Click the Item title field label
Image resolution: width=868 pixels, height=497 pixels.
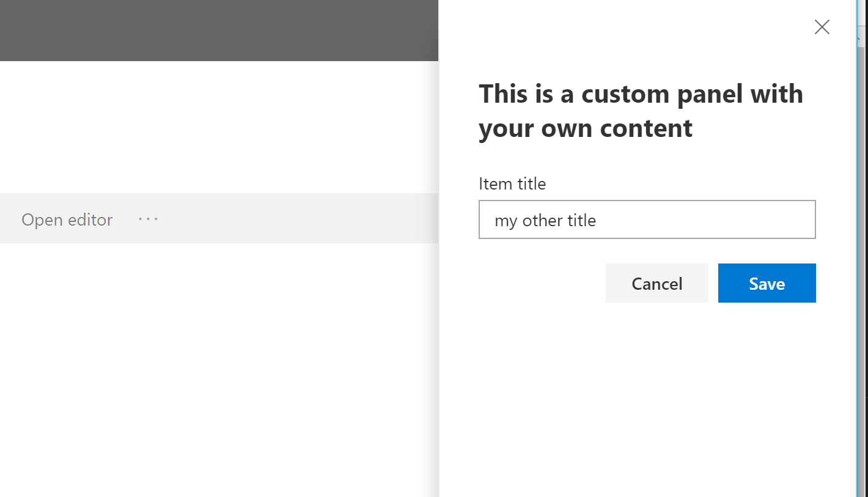[512, 184]
